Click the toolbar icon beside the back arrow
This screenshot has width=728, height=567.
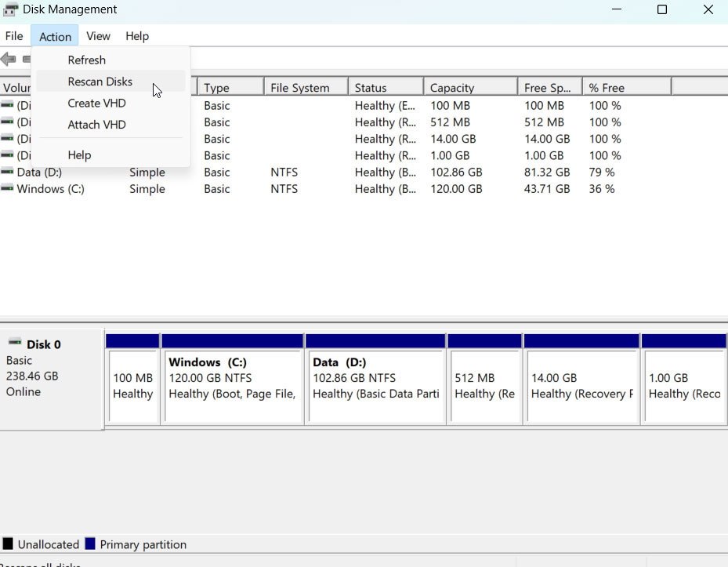[x=27, y=59]
